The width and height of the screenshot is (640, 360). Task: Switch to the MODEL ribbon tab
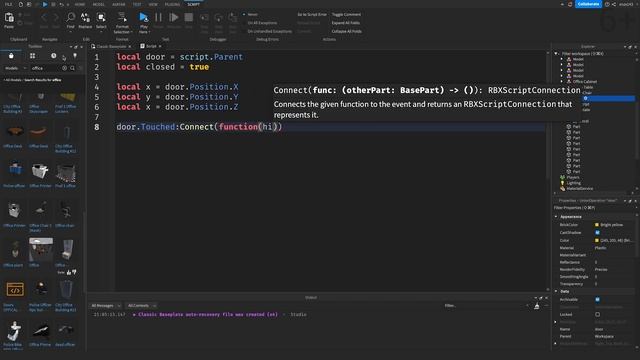coord(98,4)
